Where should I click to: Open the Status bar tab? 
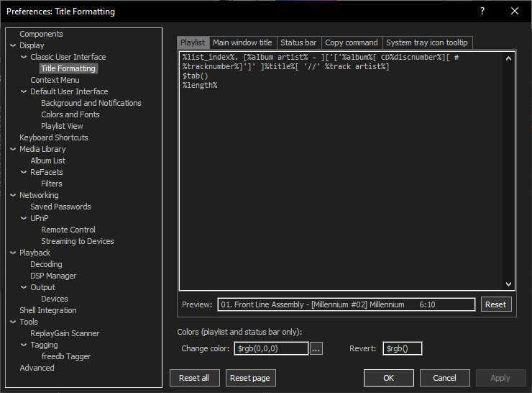pos(298,42)
